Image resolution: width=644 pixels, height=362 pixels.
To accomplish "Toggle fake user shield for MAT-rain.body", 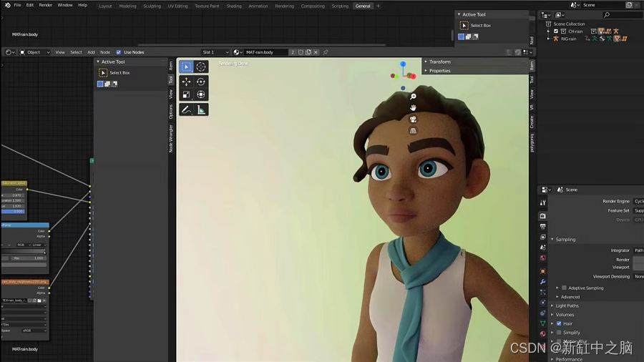I will (301, 52).
